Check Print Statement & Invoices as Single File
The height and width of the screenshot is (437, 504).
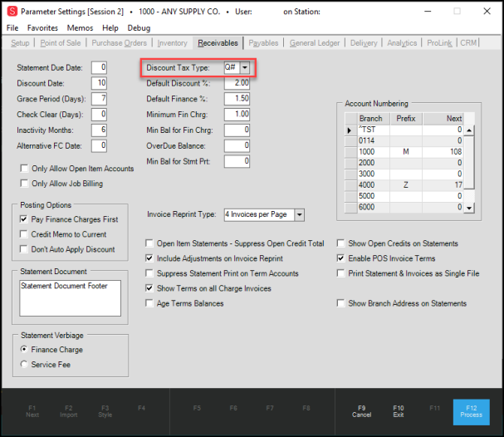340,273
